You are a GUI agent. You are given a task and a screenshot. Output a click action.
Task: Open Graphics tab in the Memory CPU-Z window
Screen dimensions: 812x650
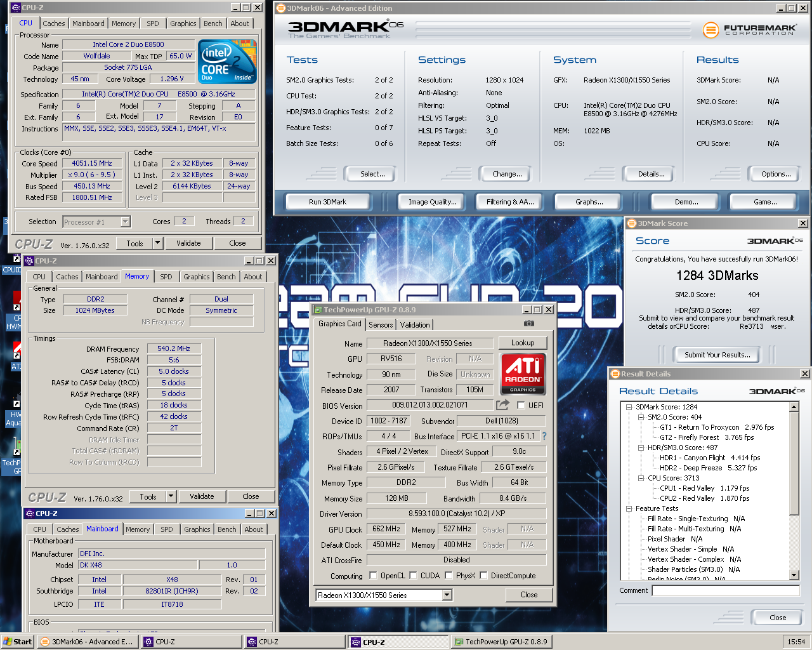[197, 277]
